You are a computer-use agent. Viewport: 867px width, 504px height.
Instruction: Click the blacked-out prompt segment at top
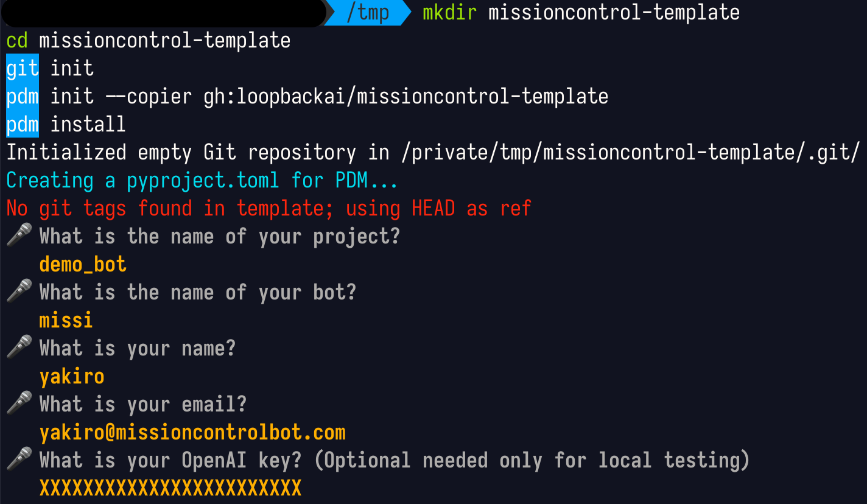click(x=163, y=13)
